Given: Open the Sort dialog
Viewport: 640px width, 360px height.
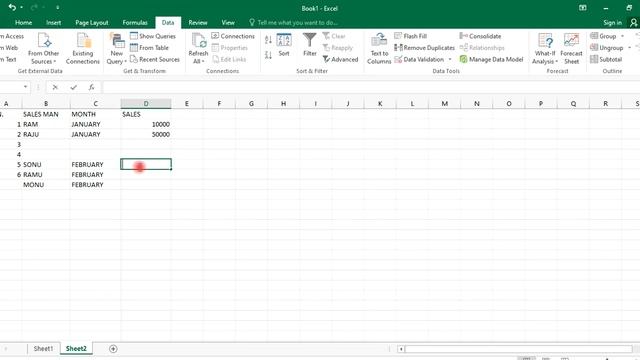Looking at the screenshot, I should [284, 45].
